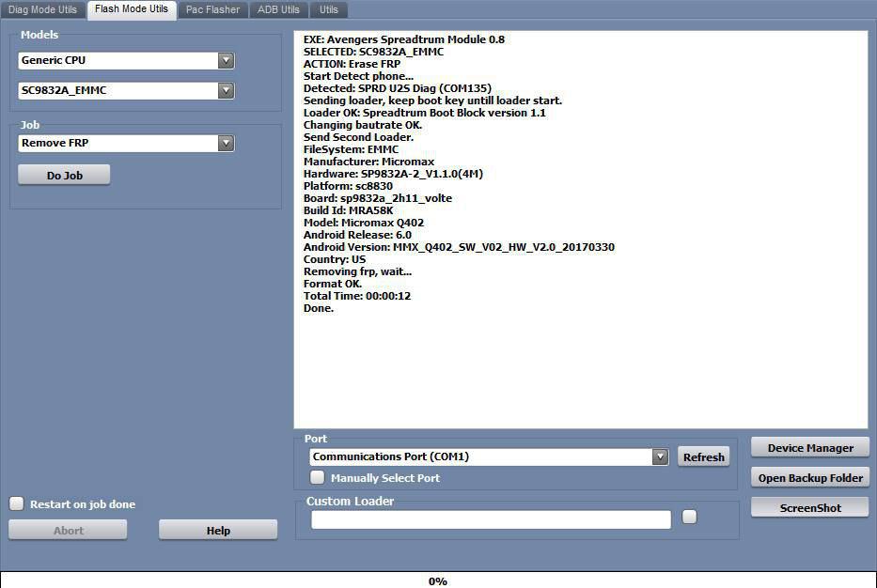Click 'SELECTED: SC9832A_EMMC' log line

pos(373,52)
